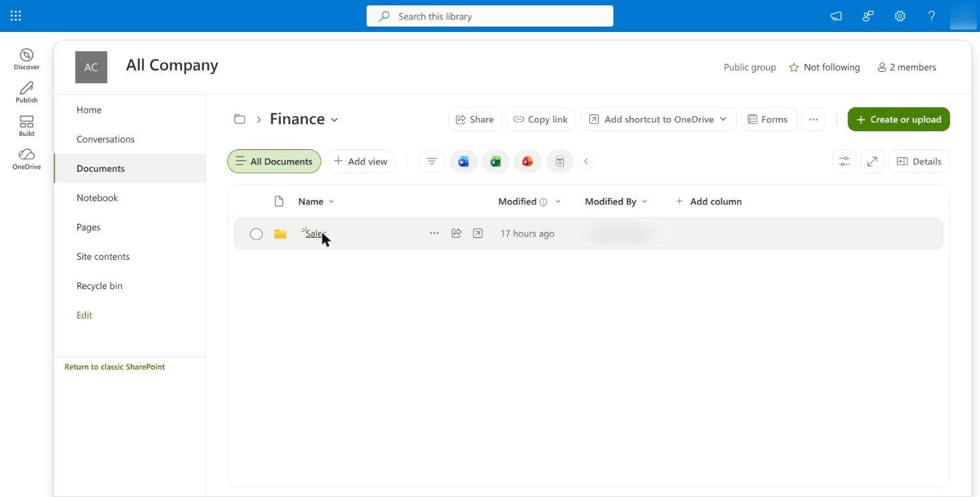Open the people network icon in header

click(x=868, y=16)
